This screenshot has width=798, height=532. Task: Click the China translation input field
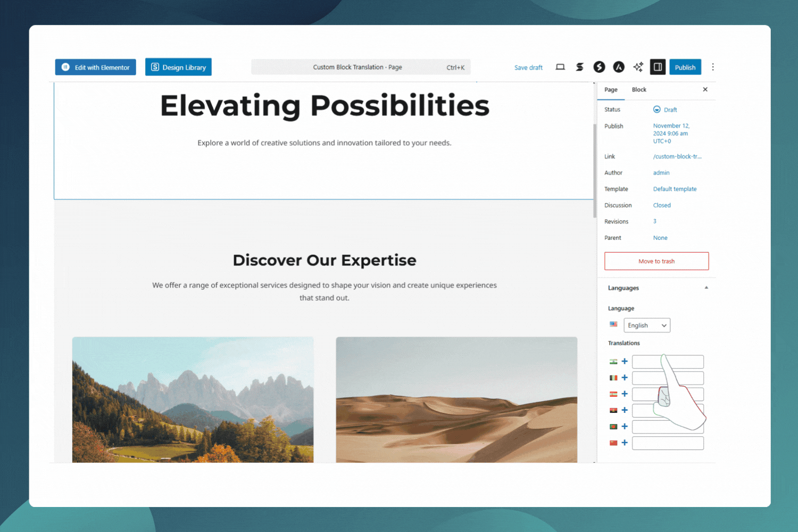(x=668, y=443)
